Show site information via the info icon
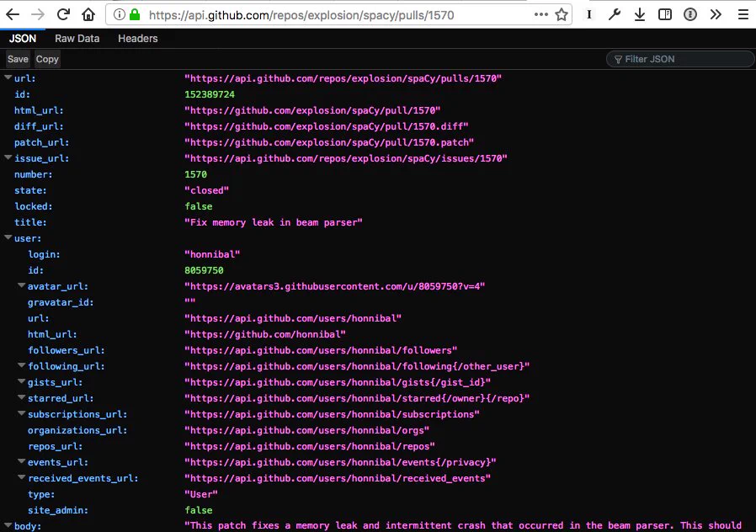 119,15
